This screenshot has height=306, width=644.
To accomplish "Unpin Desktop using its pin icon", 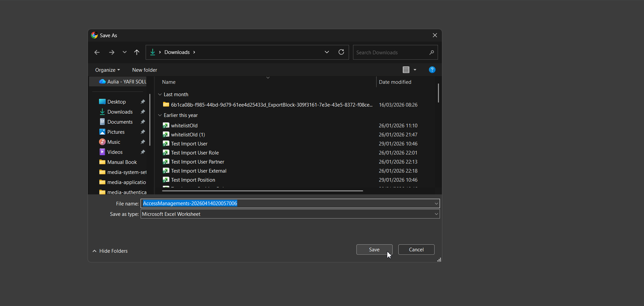I will [x=143, y=102].
